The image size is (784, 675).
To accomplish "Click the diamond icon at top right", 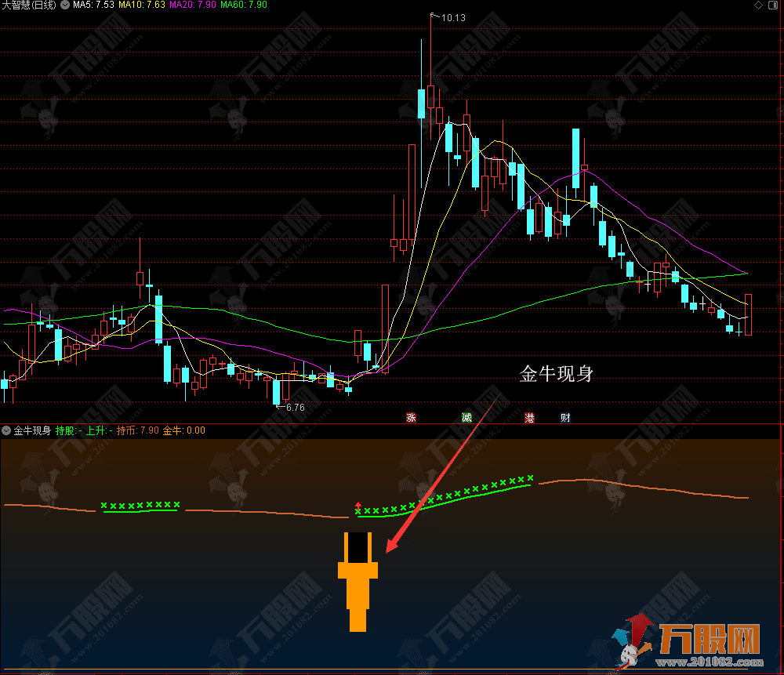I will [758, 5].
